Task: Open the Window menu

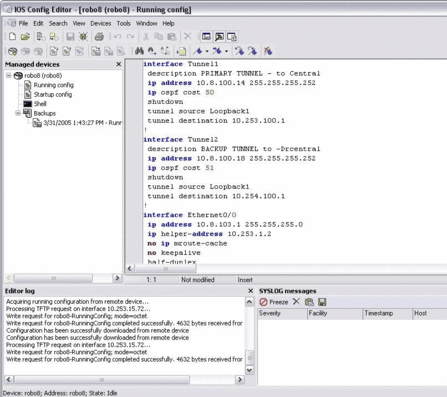Action: pyautogui.click(x=146, y=23)
